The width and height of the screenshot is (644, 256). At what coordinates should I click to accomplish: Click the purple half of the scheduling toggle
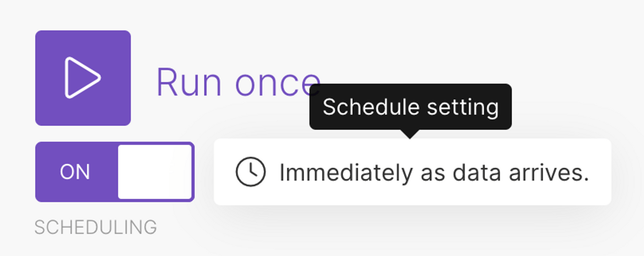click(76, 172)
